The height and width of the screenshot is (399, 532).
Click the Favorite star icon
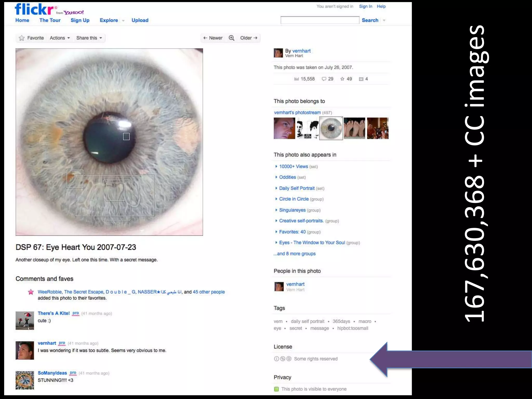(22, 38)
